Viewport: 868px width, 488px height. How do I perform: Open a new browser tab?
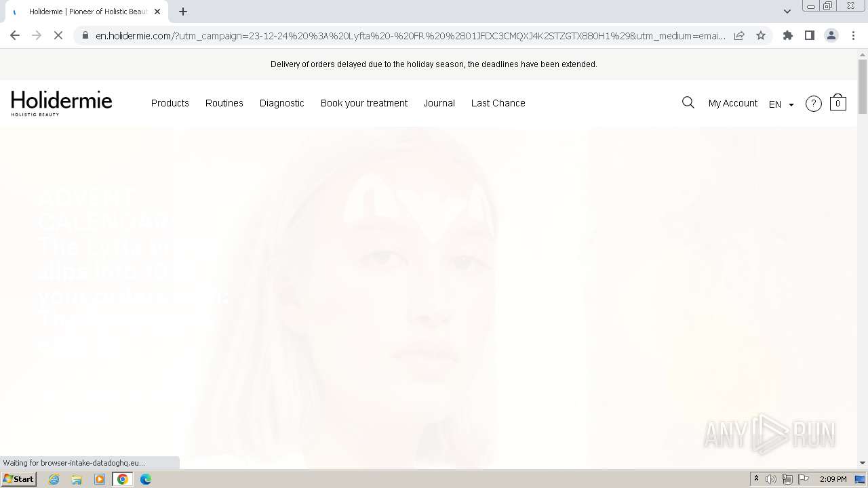[183, 12]
